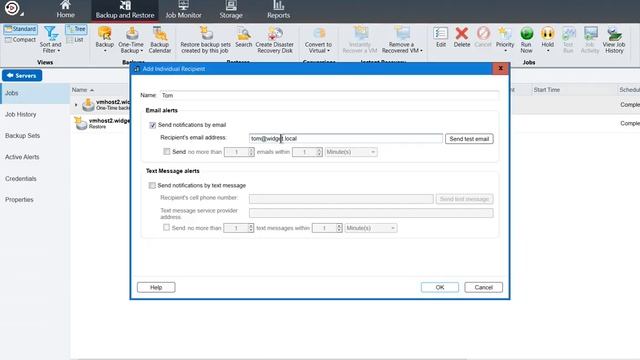Enable email send-limit checkbox

pos(167,152)
